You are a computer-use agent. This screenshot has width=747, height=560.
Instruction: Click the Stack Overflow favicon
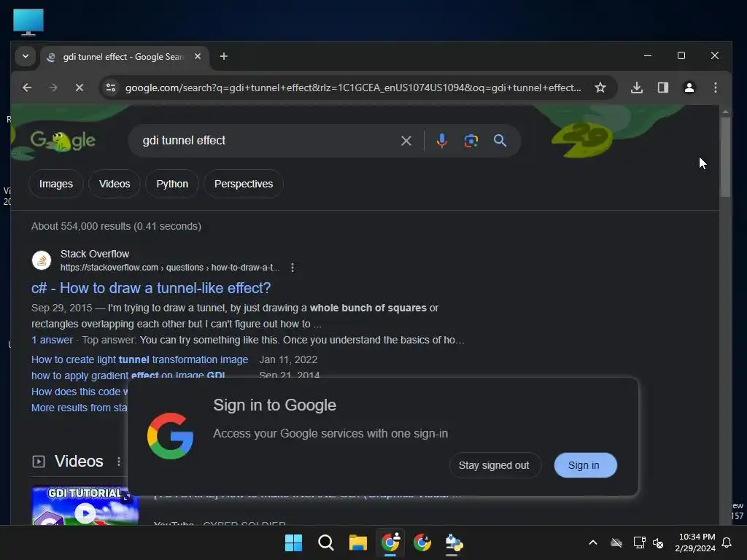42,260
